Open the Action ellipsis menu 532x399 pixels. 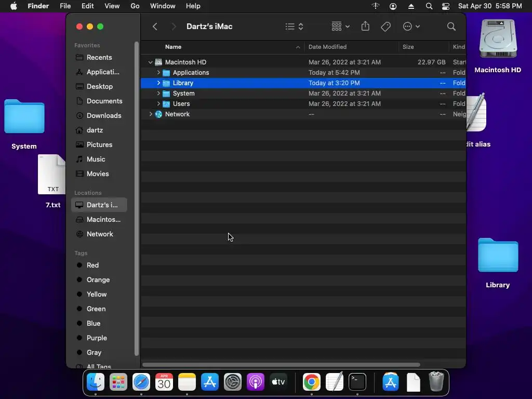(x=411, y=26)
